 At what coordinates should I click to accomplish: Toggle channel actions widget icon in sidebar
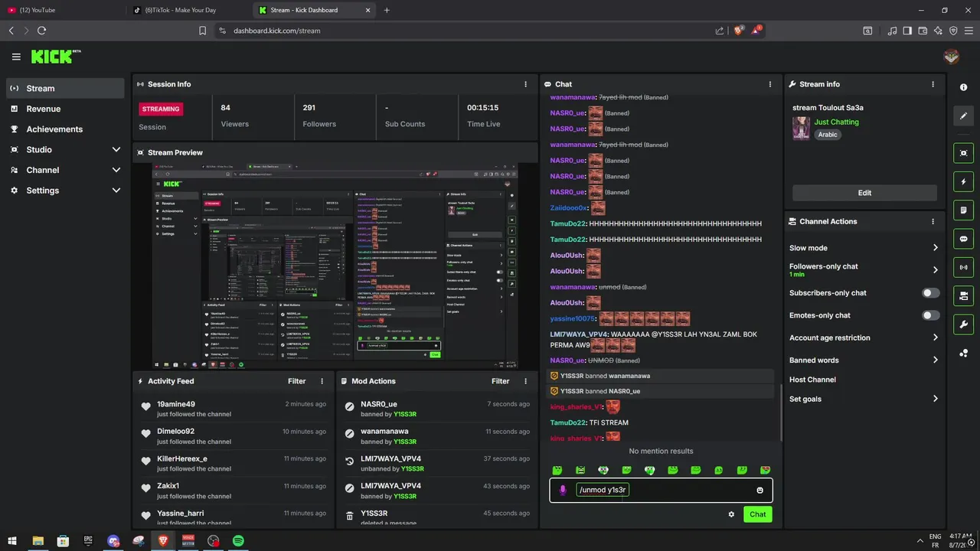pyautogui.click(x=964, y=295)
